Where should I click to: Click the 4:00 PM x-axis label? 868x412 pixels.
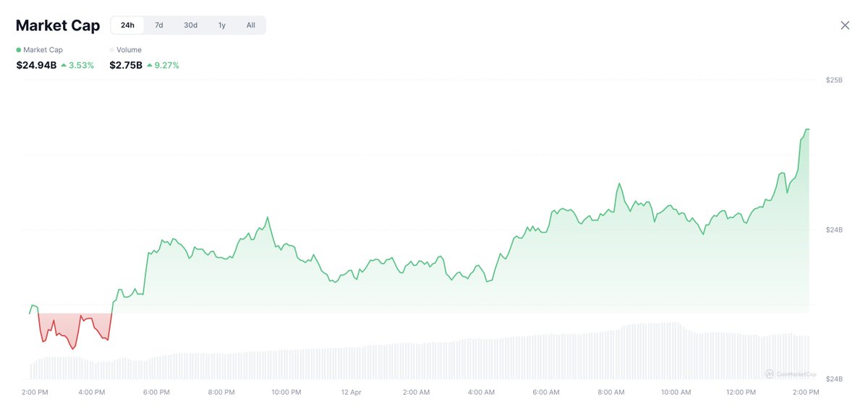[91, 392]
